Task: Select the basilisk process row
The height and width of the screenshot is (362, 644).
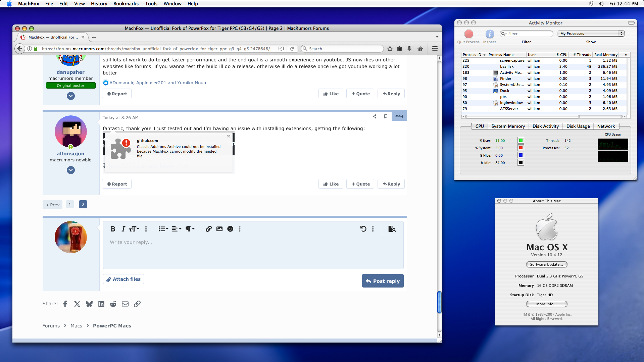Action: click(544, 66)
